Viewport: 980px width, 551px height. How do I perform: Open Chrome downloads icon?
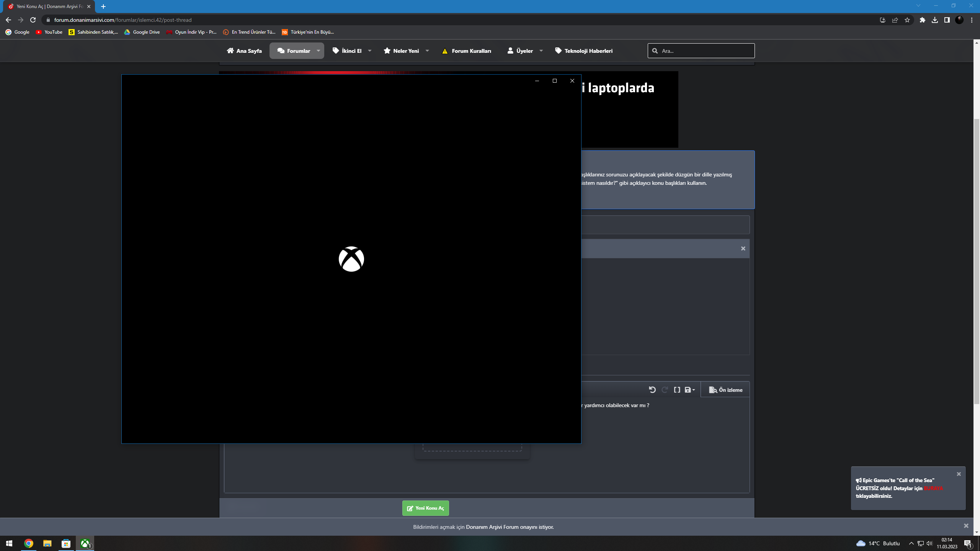coord(935,20)
